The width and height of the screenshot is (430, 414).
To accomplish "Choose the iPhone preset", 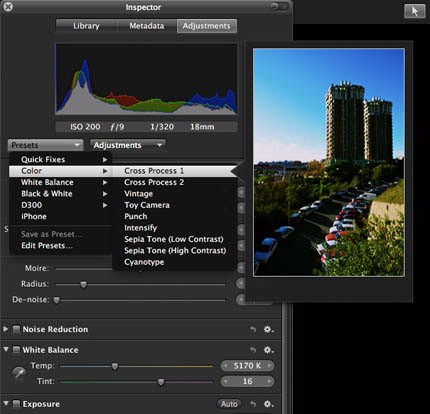I will coord(61,216).
